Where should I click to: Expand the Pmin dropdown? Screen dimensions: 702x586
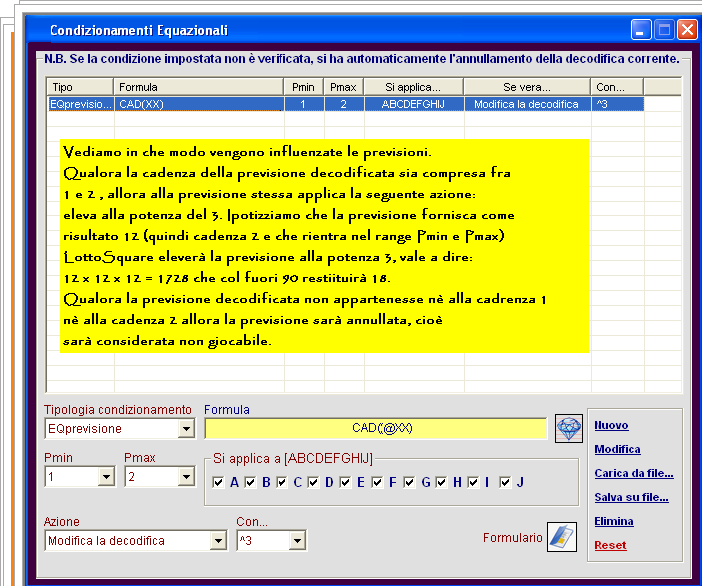pyautogui.click(x=106, y=477)
